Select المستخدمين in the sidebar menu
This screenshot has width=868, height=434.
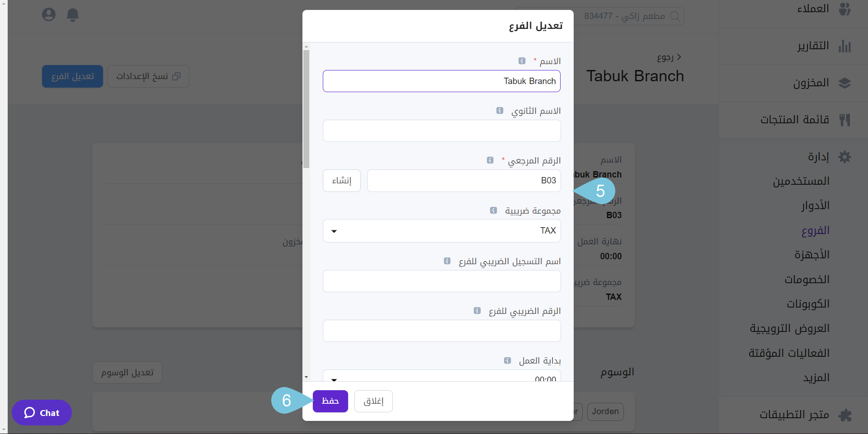(x=801, y=181)
